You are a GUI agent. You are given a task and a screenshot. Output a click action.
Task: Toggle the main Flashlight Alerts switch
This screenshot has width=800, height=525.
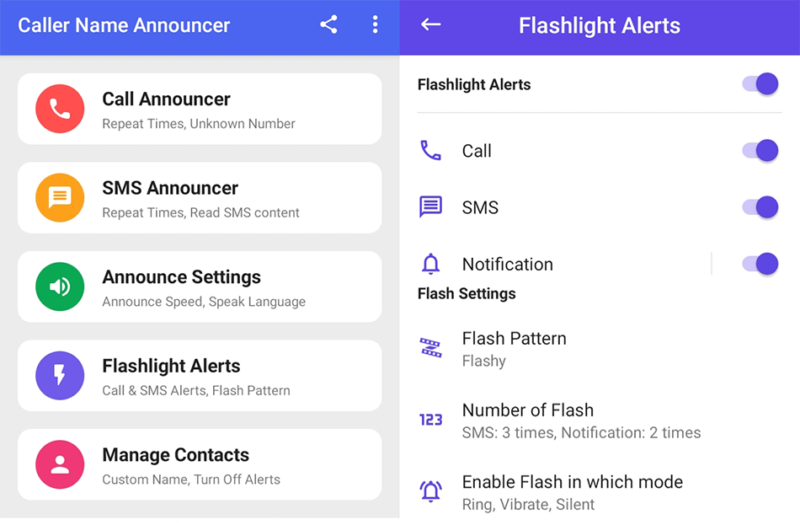[760, 84]
